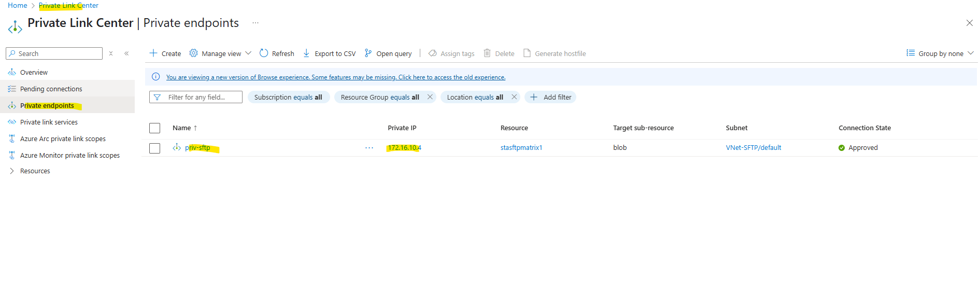Open the priv-sftp row context menu
Image resolution: width=980 pixels, height=291 pixels.
point(369,148)
